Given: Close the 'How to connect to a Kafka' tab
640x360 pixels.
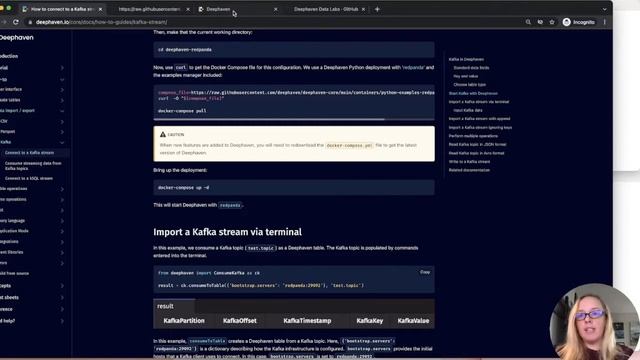Looking at the screenshot, I should [x=100, y=9].
